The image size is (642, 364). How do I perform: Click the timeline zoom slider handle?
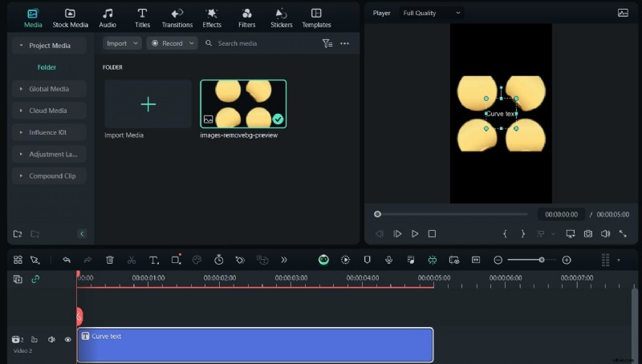542,260
